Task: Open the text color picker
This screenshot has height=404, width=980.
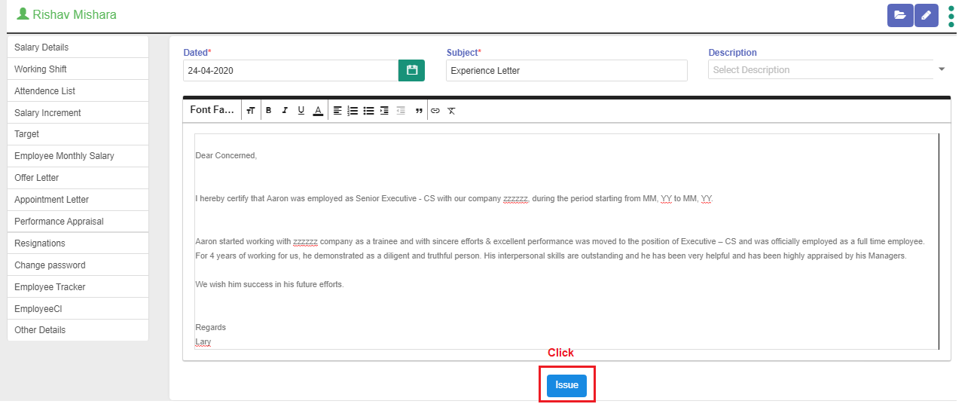Action: (318, 110)
